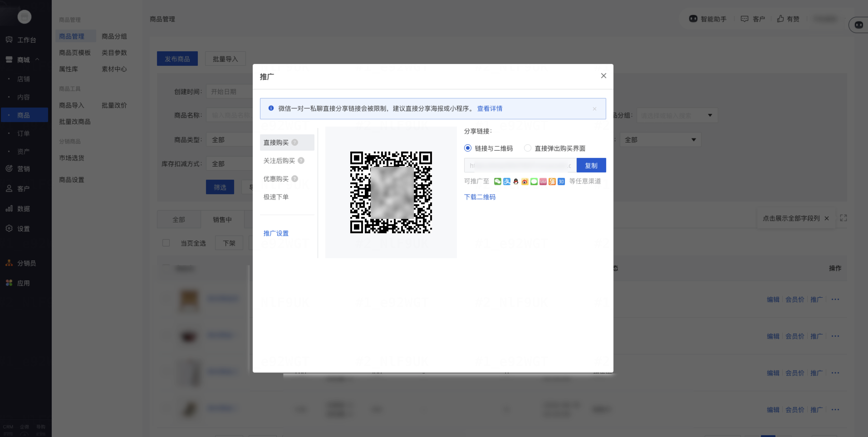Choose the 直接弹出购买界面 radio option

point(527,148)
